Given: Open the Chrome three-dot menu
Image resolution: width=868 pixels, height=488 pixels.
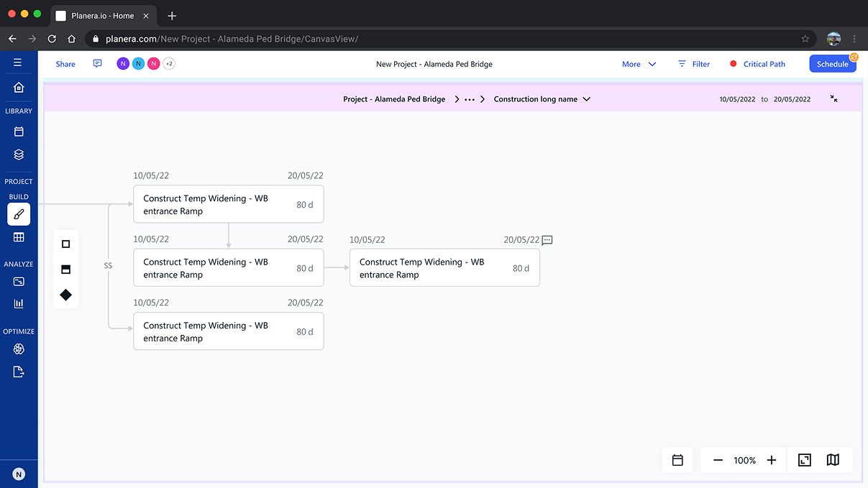Looking at the screenshot, I should coord(854,39).
